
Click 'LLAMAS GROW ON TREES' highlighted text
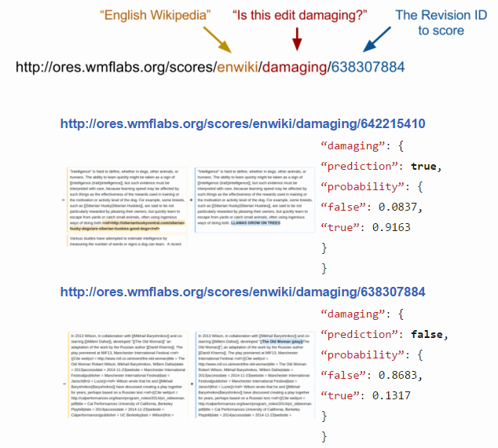click(x=255, y=222)
